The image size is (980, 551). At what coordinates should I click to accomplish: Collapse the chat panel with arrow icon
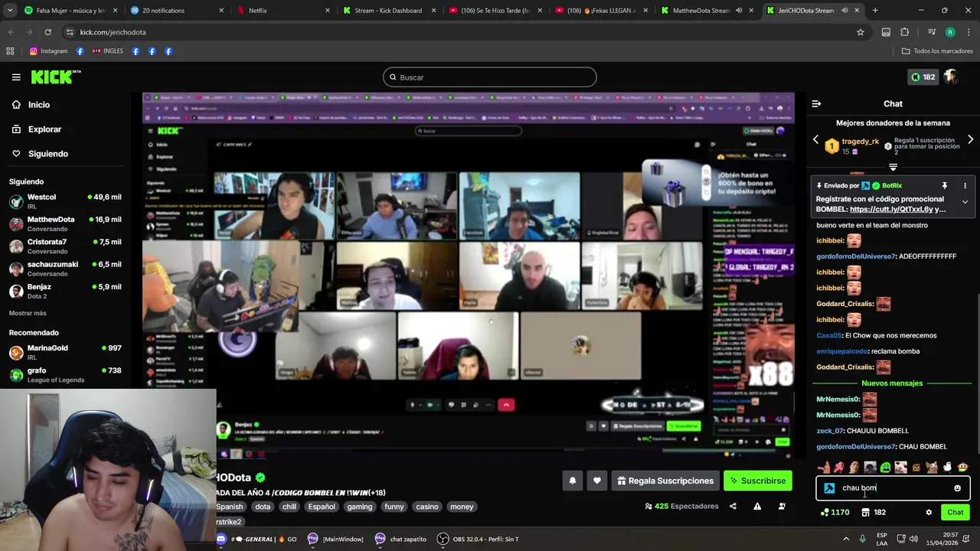[816, 104]
